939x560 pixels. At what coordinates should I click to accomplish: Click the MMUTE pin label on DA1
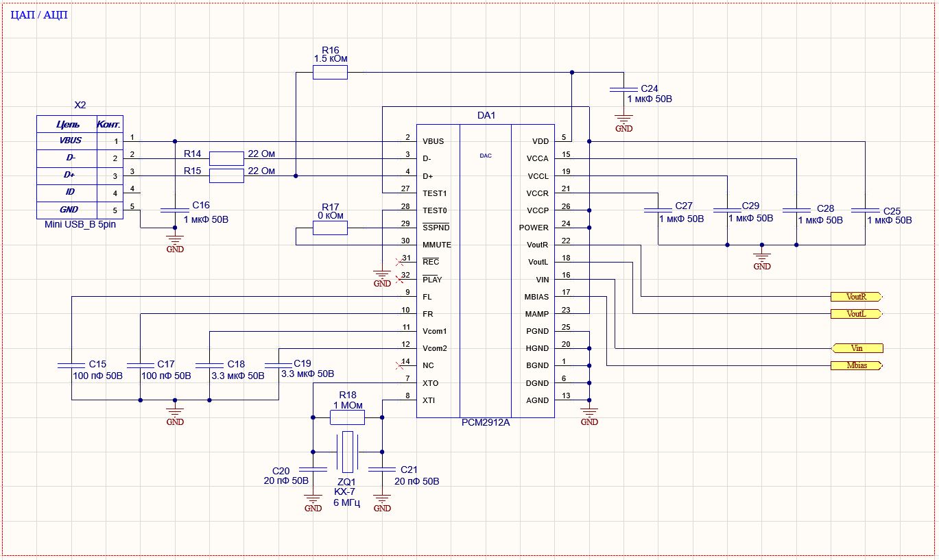pyautogui.click(x=437, y=245)
